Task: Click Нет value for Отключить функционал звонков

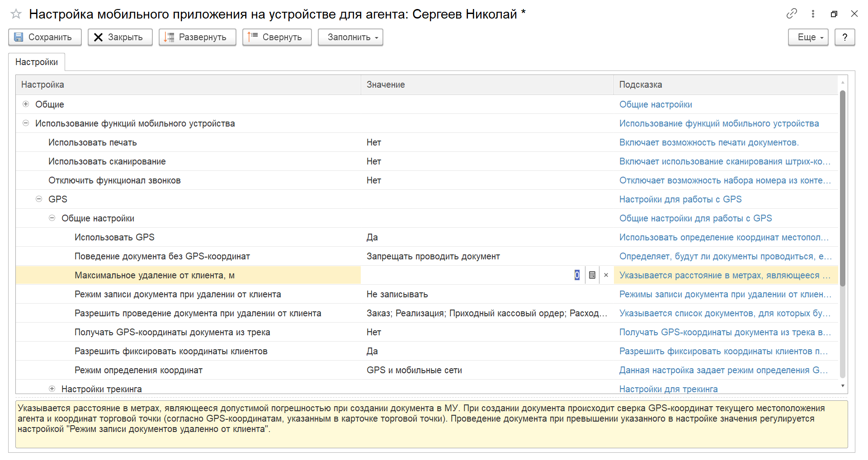Action: (x=373, y=180)
